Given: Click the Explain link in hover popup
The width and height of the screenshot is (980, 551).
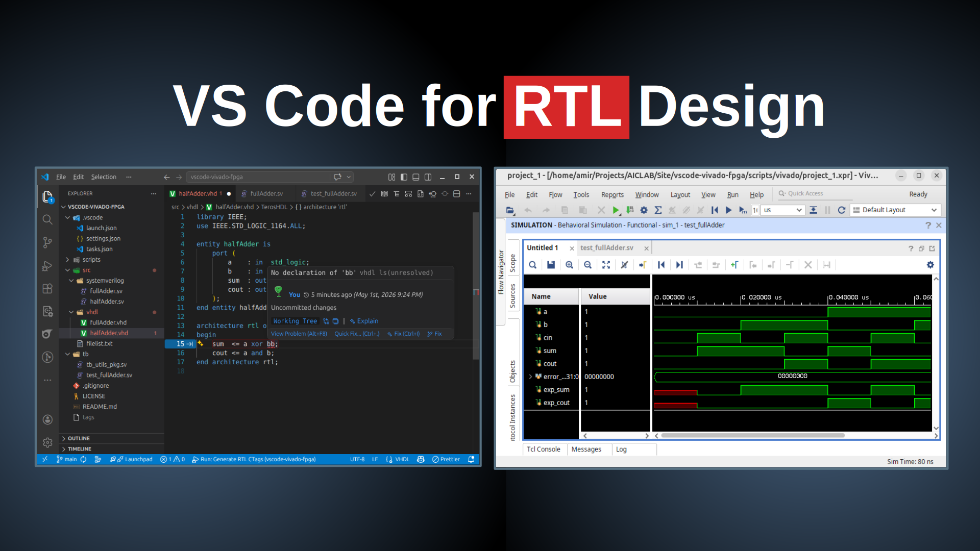Looking at the screenshot, I should click(x=364, y=321).
